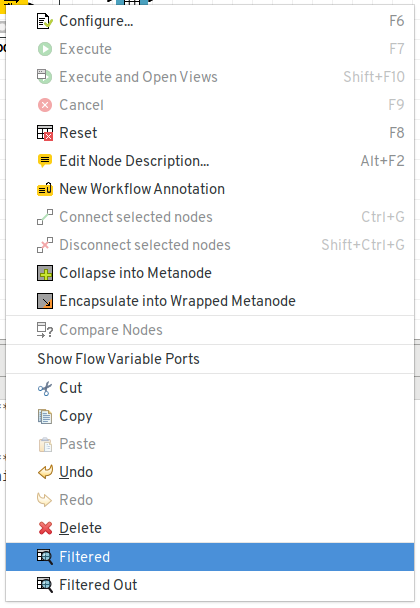Choose New Workflow Annotation
The height and width of the screenshot is (608, 420).
point(210,189)
